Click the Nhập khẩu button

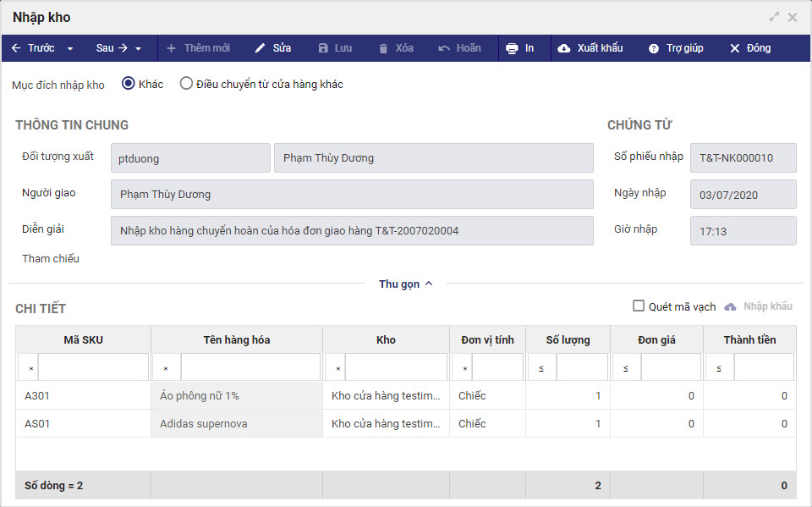tap(759, 306)
